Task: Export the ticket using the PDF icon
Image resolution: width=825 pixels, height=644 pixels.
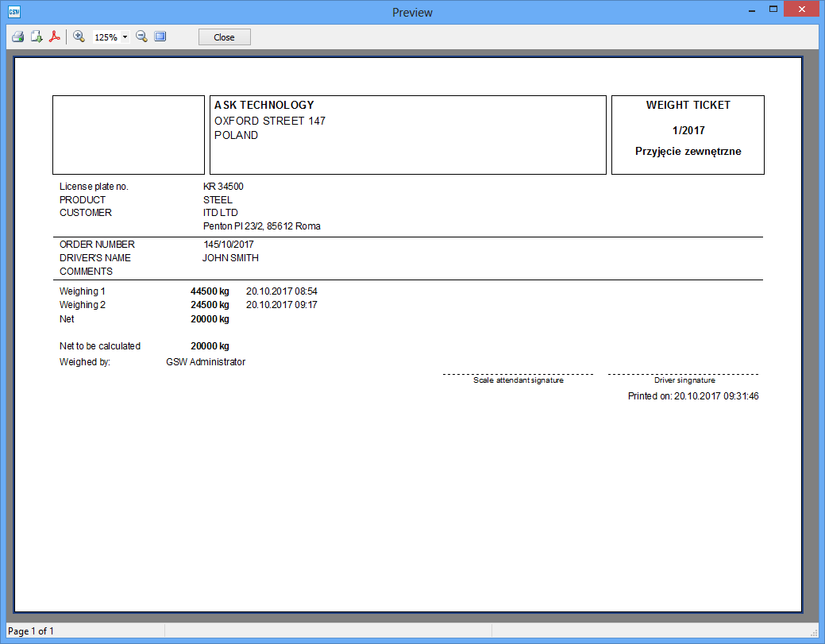Action: [x=55, y=37]
